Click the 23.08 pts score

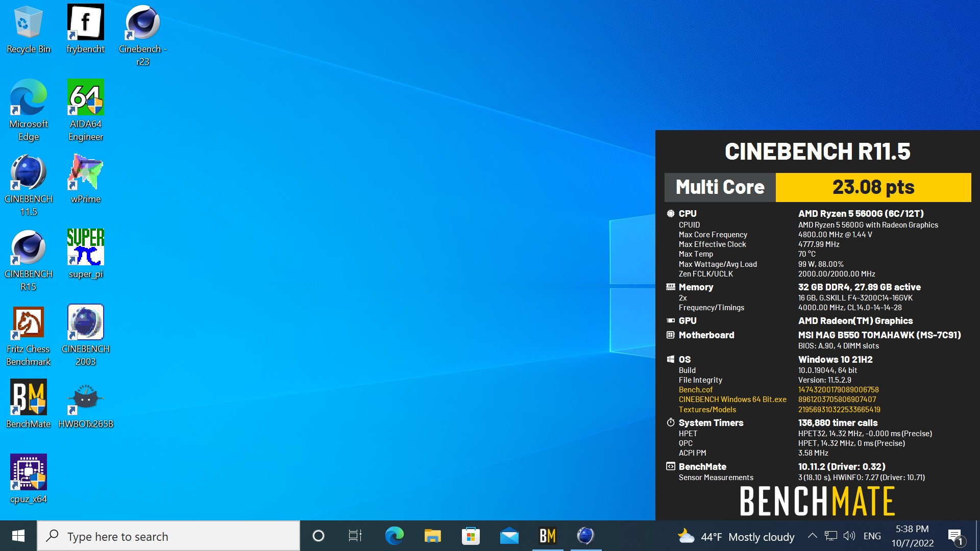tap(873, 187)
